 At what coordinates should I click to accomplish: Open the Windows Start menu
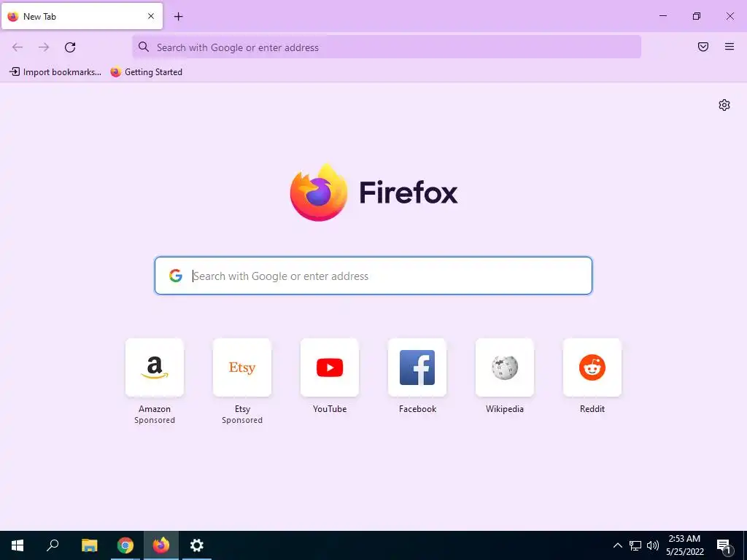pyautogui.click(x=18, y=545)
